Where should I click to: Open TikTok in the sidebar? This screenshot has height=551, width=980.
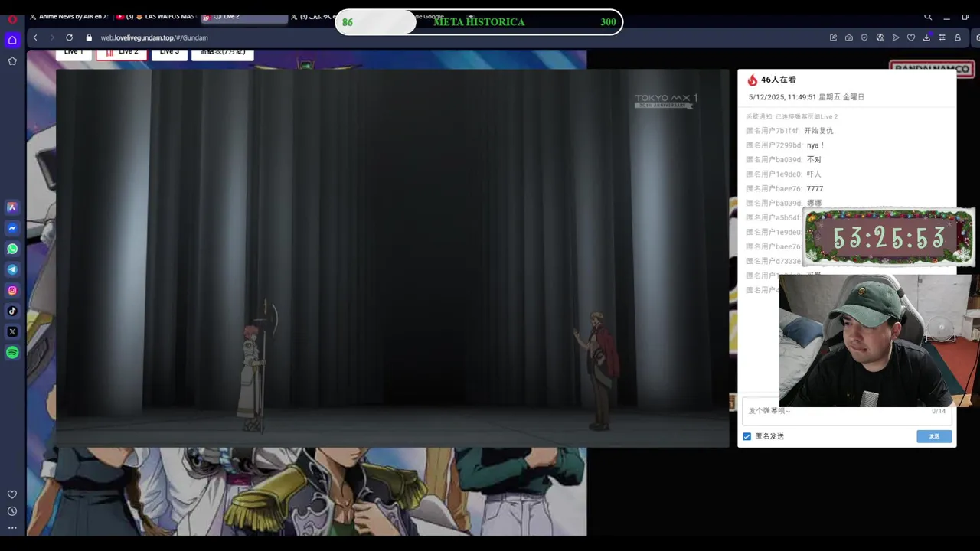pos(12,311)
